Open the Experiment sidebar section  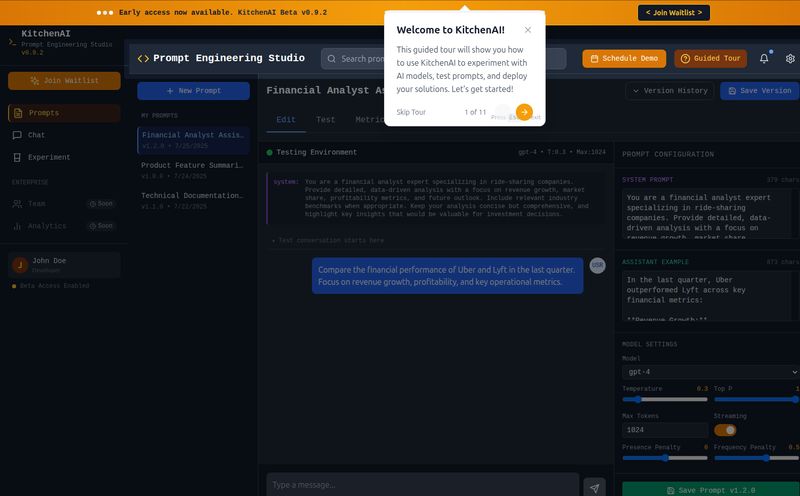pos(64,157)
